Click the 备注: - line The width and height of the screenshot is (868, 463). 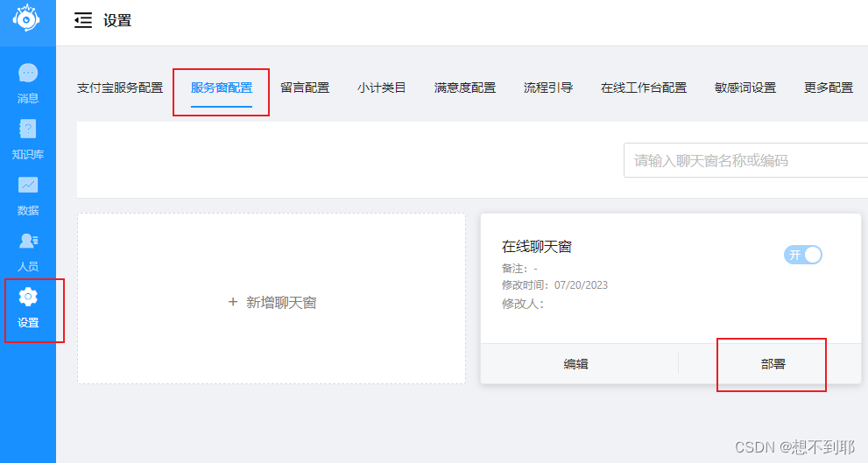pos(519,269)
